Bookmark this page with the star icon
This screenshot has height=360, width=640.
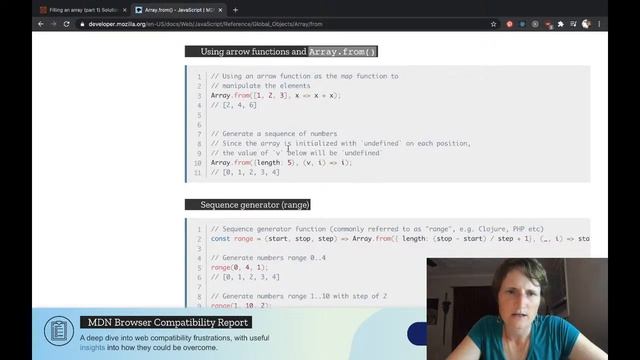(493, 24)
